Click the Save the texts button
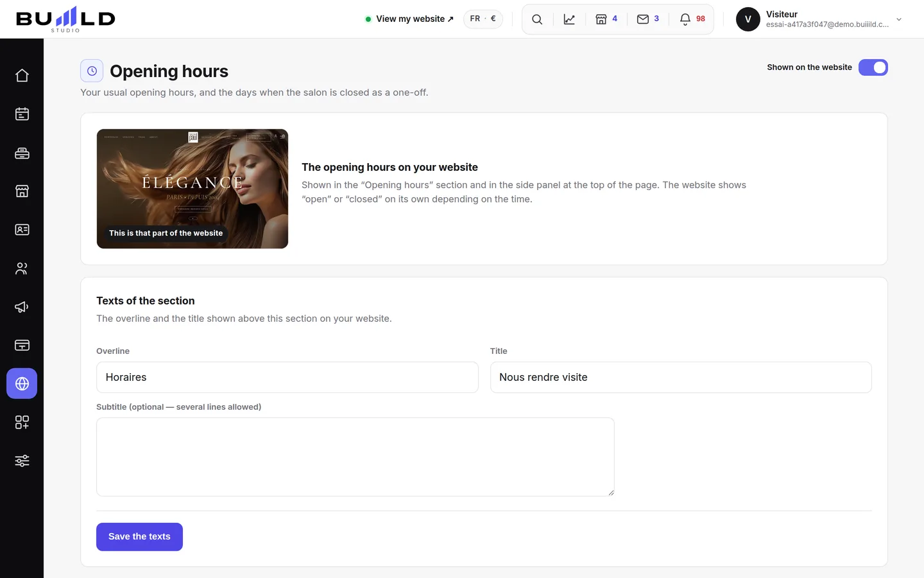The image size is (924, 578). [139, 537]
